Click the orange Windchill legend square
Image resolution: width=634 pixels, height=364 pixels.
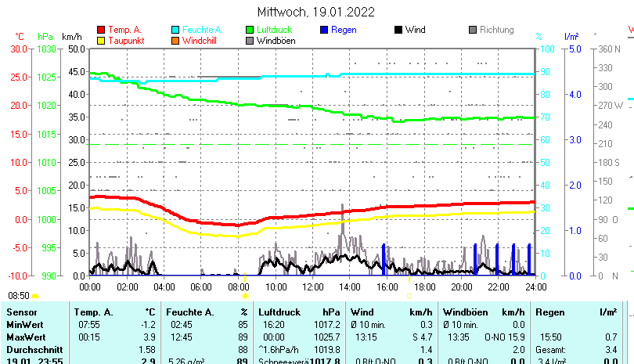click(176, 41)
